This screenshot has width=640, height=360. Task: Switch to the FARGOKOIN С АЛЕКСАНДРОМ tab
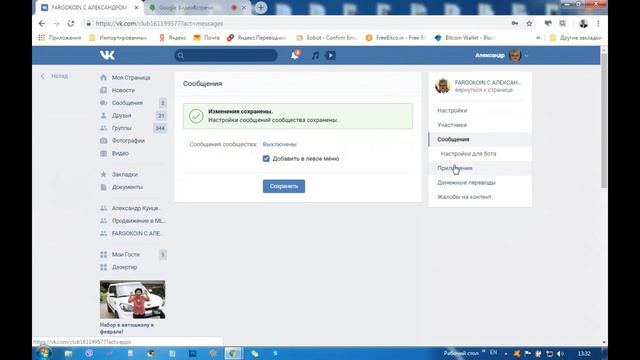tap(89, 8)
